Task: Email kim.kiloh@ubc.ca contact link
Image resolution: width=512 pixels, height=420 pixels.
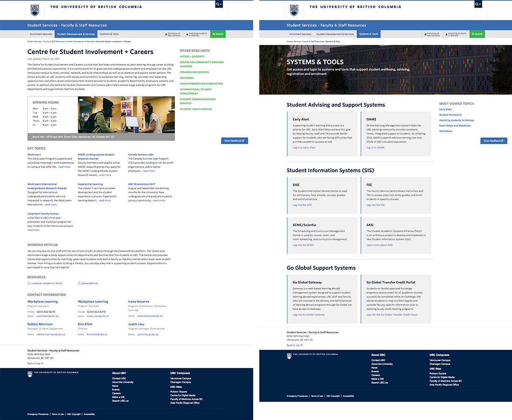Action: (97, 334)
